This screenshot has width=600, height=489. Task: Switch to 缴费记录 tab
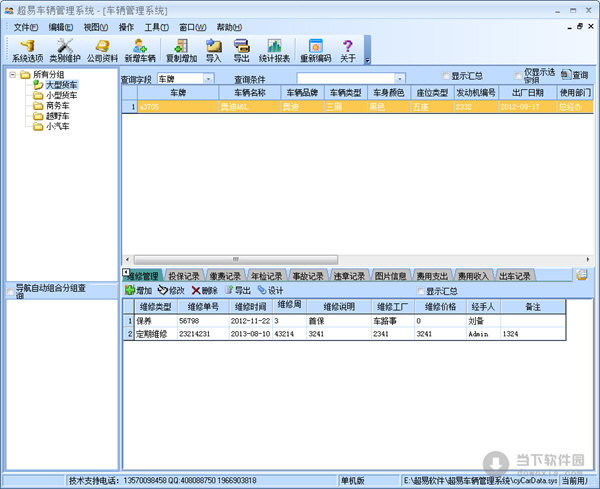tap(225, 276)
